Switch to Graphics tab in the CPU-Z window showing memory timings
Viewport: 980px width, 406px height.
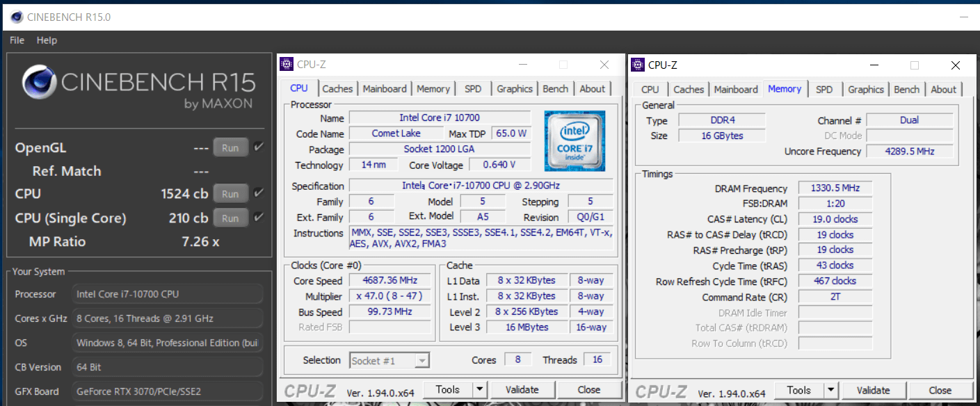[x=866, y=90]
